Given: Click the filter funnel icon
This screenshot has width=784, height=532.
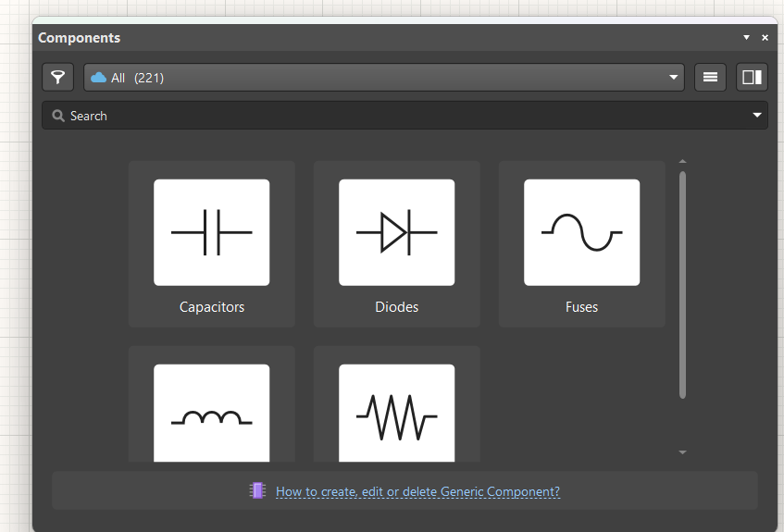Looking at the screenshot, I should click(58, 77).
